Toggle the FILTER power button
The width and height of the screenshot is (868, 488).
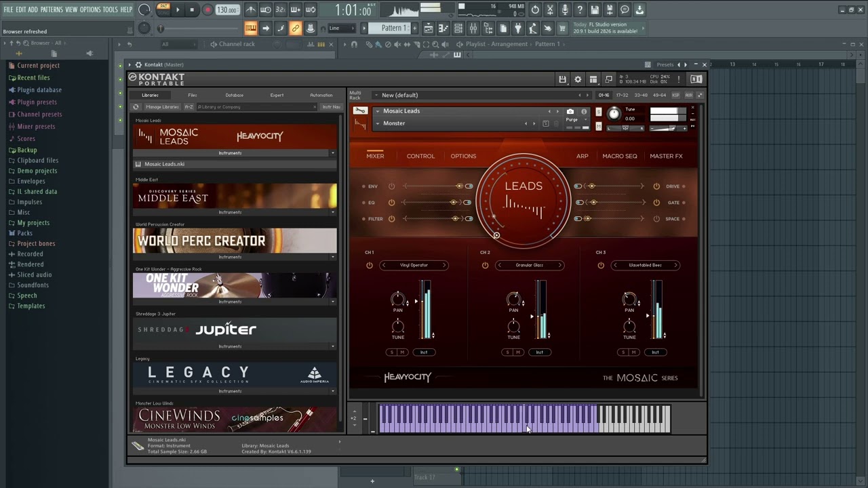point(391,219)
